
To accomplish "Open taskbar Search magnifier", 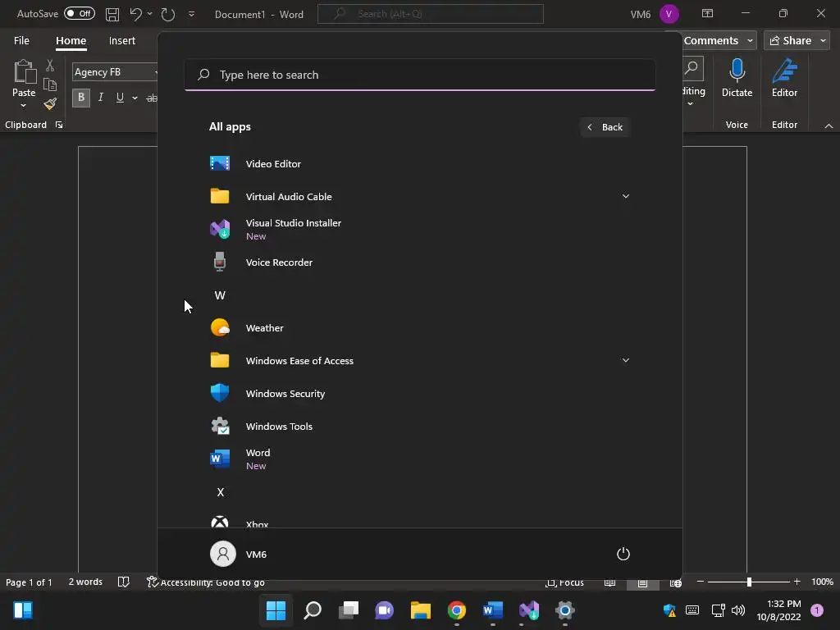I will pos(313,610).
